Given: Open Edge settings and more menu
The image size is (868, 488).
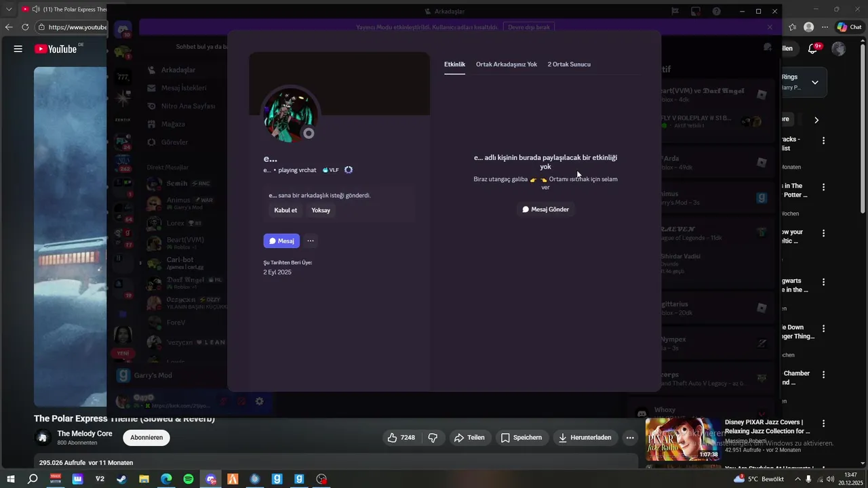Looking at the screenshot, I should tap(825, 27).
